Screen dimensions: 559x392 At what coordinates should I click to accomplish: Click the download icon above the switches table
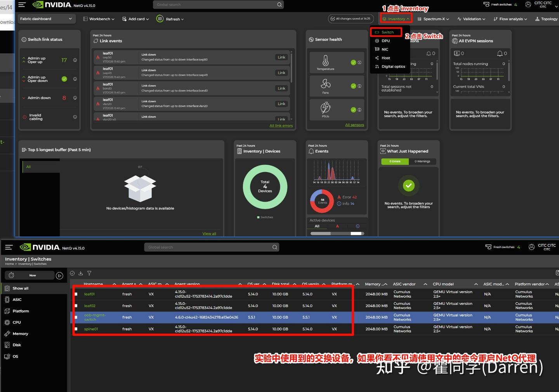pos(81,273)
